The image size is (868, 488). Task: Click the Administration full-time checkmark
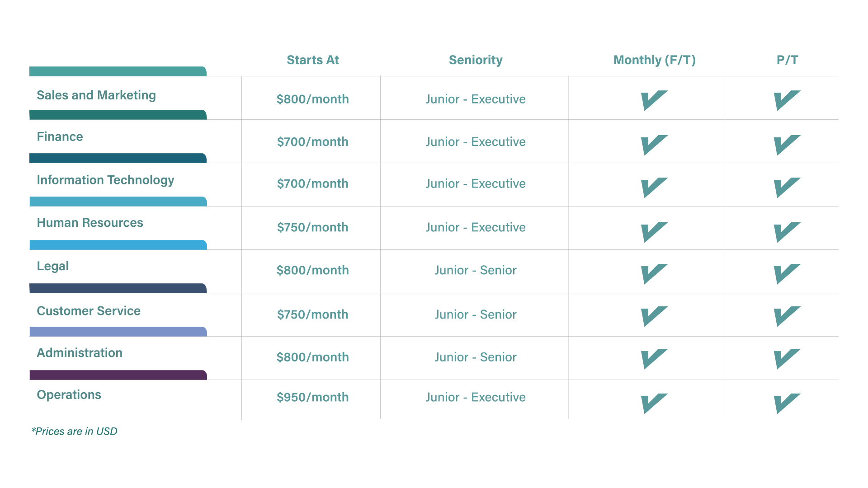(654, 358)
